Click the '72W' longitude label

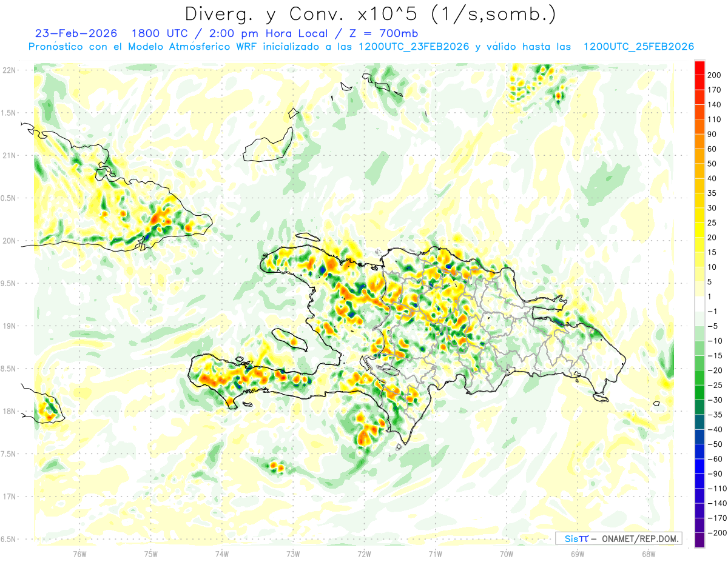[364, 554]
